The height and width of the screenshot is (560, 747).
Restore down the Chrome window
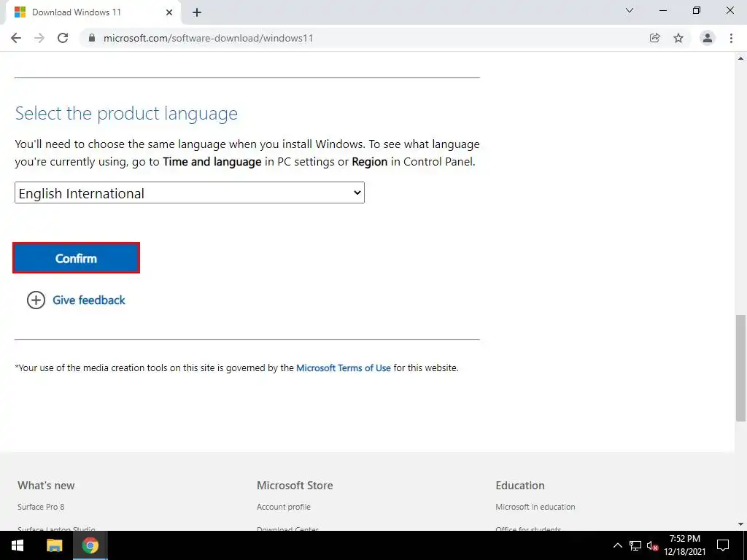pyautogui.click(x=697, y=10)
